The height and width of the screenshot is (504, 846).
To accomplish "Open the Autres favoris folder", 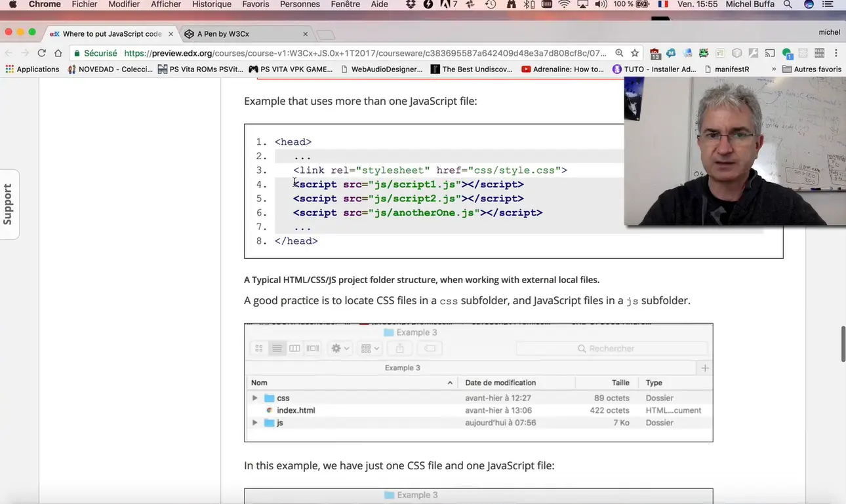I will [812, 69].
